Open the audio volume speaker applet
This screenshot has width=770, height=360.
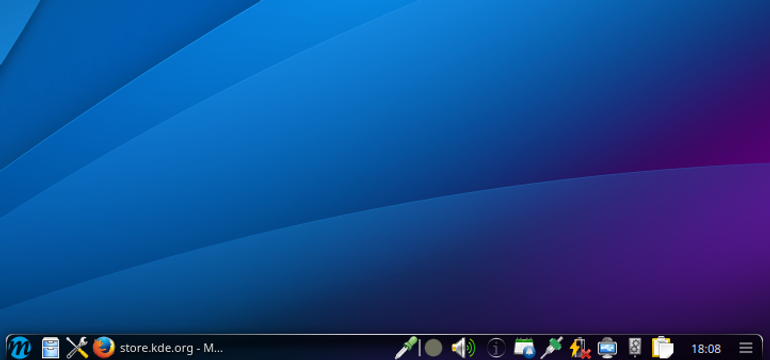(463, 348)
